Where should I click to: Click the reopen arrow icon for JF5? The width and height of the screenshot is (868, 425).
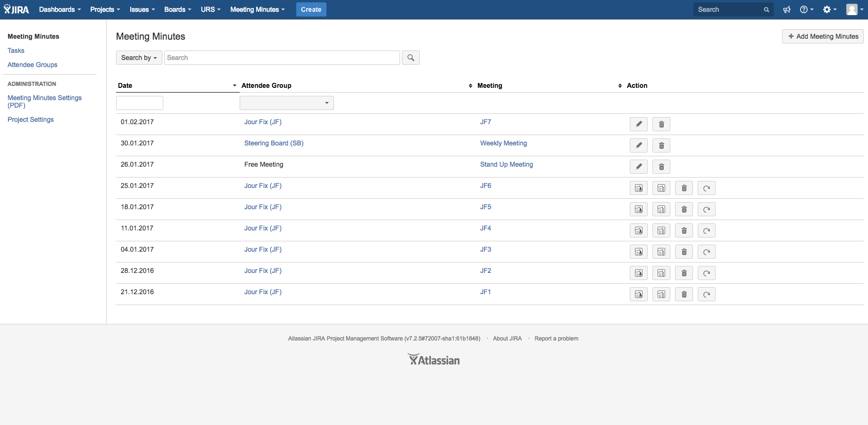[707, 209]
